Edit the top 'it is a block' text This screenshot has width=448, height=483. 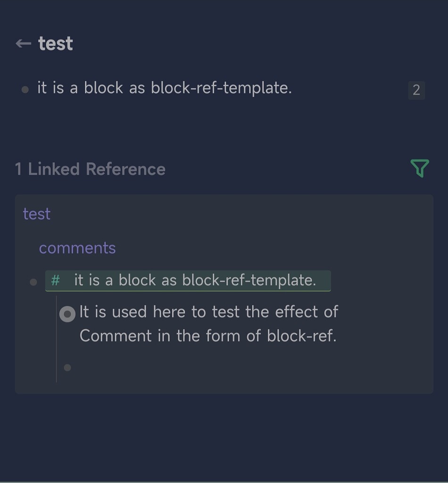pyautogui.click(x=165, y=88)
